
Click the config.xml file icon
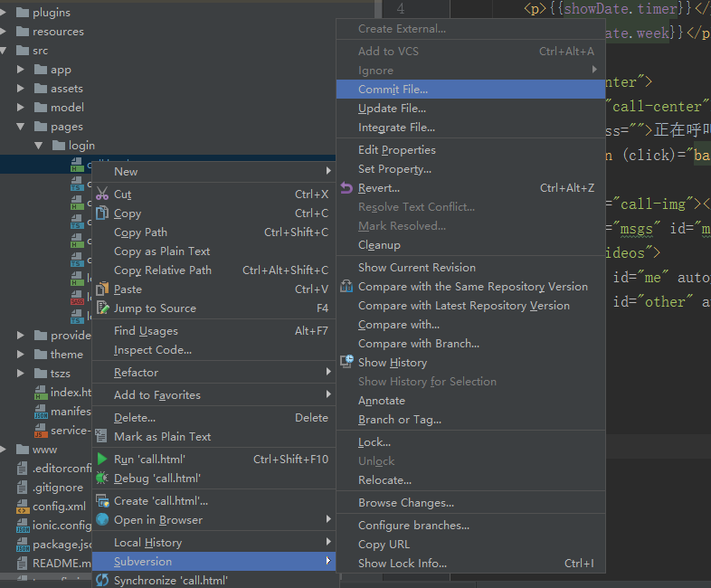23,507
